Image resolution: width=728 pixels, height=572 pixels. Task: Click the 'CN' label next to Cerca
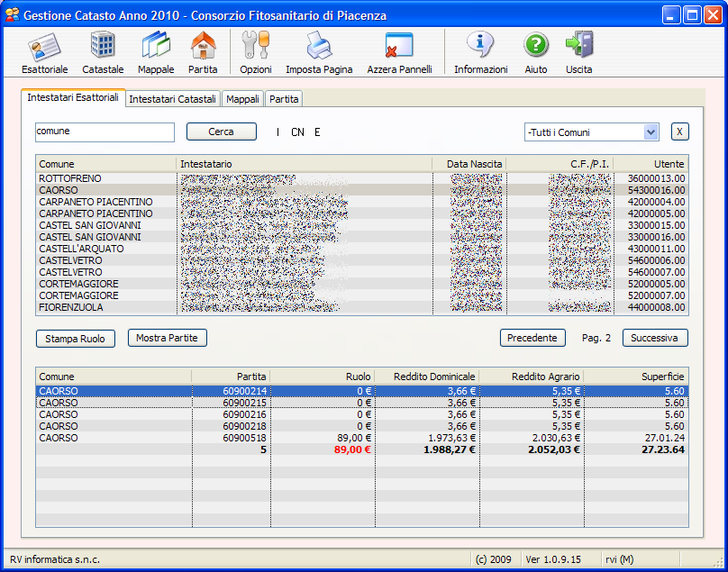pyautogui.click(x=297, y=132)
